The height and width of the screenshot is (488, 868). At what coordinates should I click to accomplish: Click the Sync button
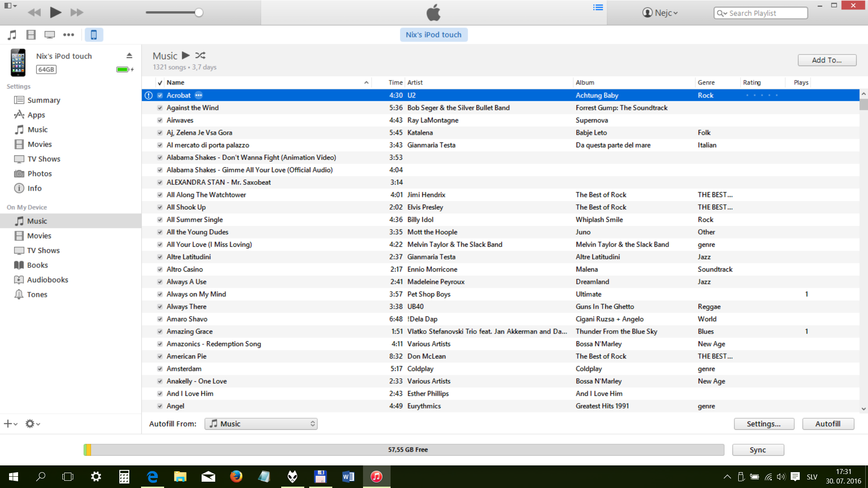click(x=758, y=450)
